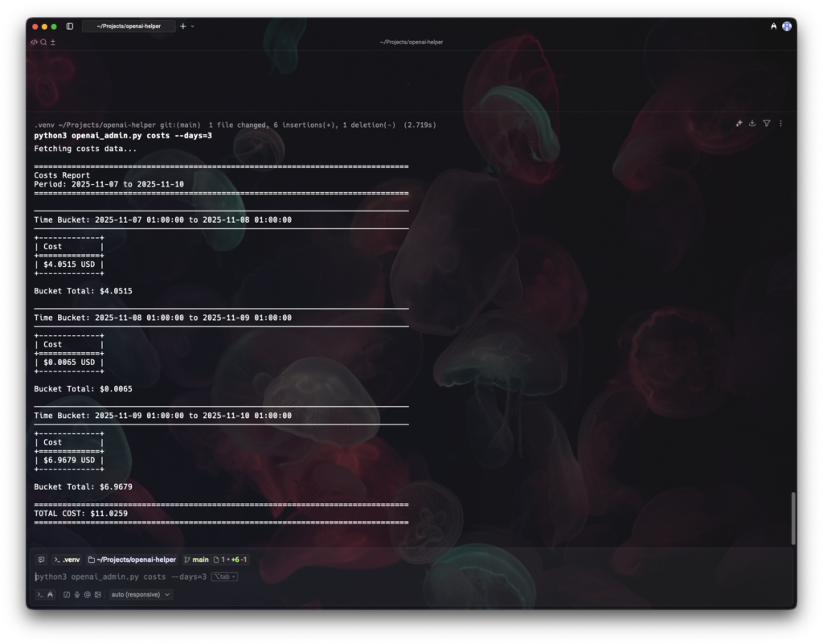
Task: Click the @ mention icon in the input bar
Action: pyautogui.click(x=87, y=594)
